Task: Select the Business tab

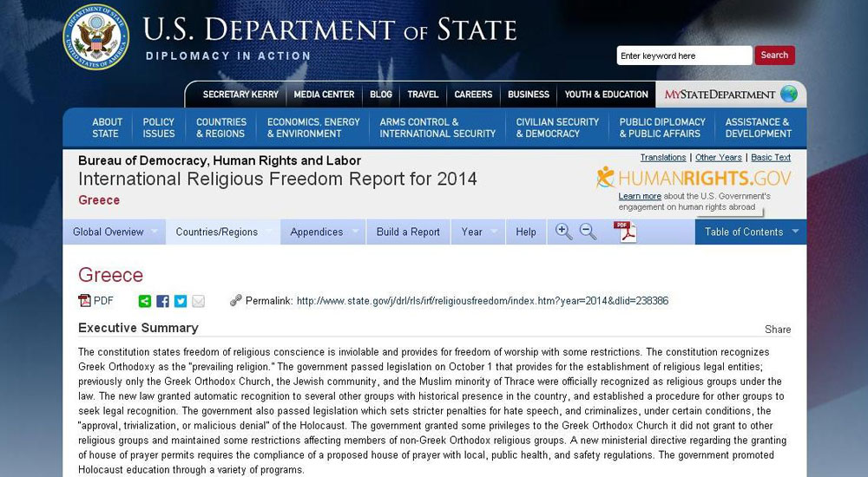Action: (529, 94)
